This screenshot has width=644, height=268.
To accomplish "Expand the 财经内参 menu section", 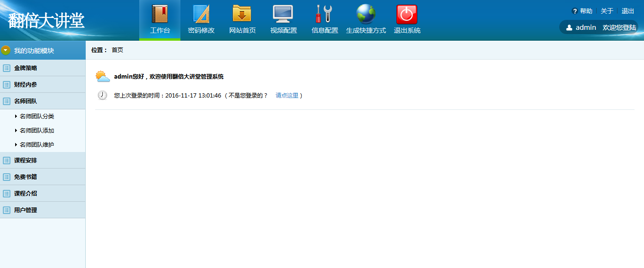I will pyautogui.click(x=43, y=84).
